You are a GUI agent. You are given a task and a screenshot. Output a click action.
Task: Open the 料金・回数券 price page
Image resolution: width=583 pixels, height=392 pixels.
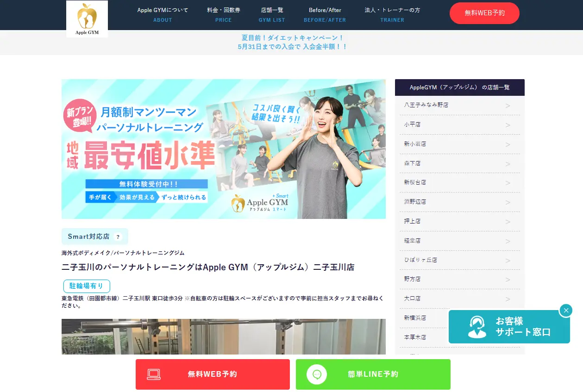click(223, 15)
